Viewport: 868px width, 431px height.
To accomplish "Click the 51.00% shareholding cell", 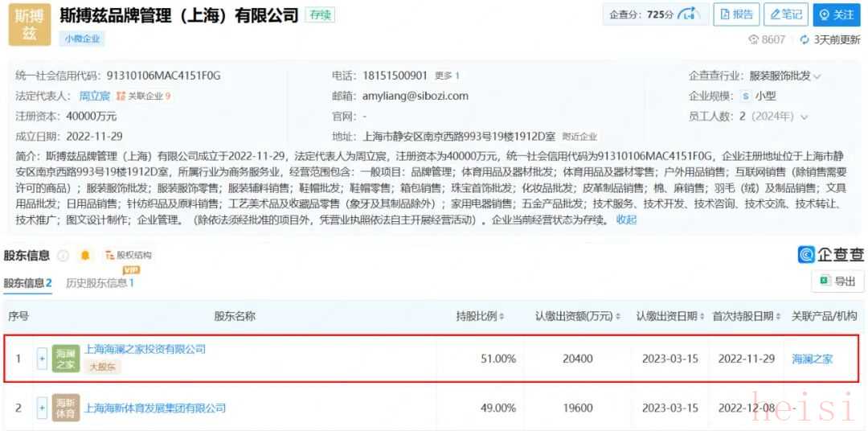I will point(498,359).
